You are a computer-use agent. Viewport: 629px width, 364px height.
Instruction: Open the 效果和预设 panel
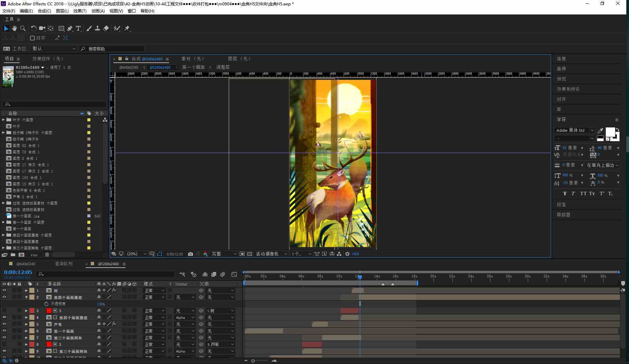point(568,89)
